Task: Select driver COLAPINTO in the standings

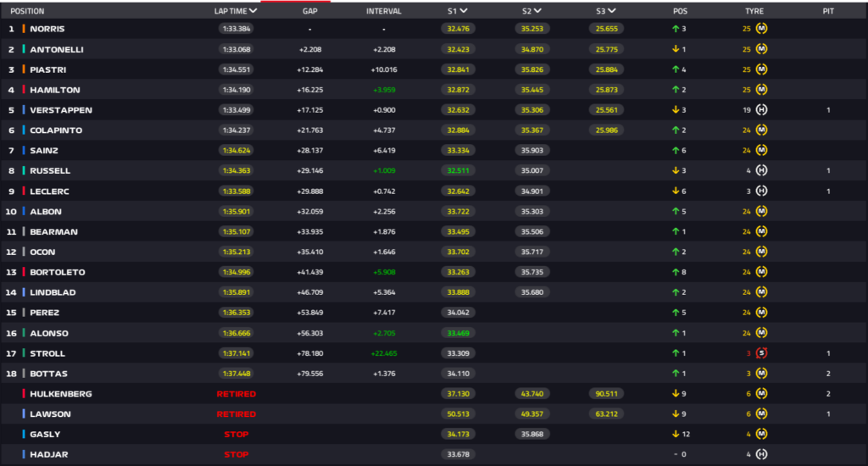Action: [x=56, y=130]
